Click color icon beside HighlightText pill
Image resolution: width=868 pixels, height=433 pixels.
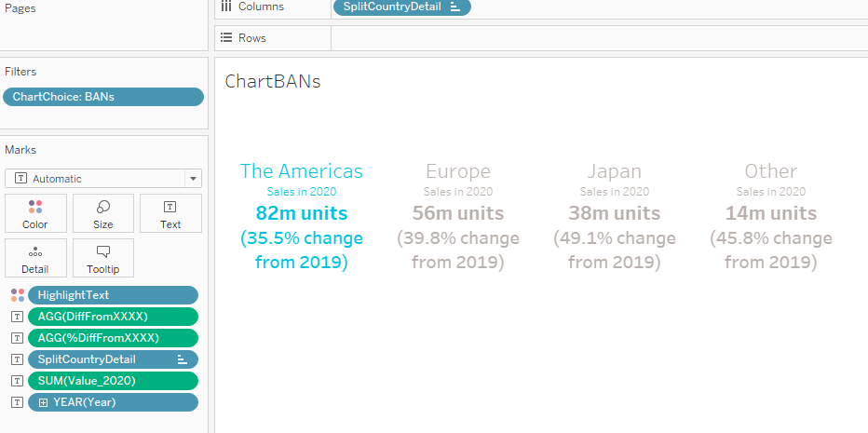pos(17,295)
